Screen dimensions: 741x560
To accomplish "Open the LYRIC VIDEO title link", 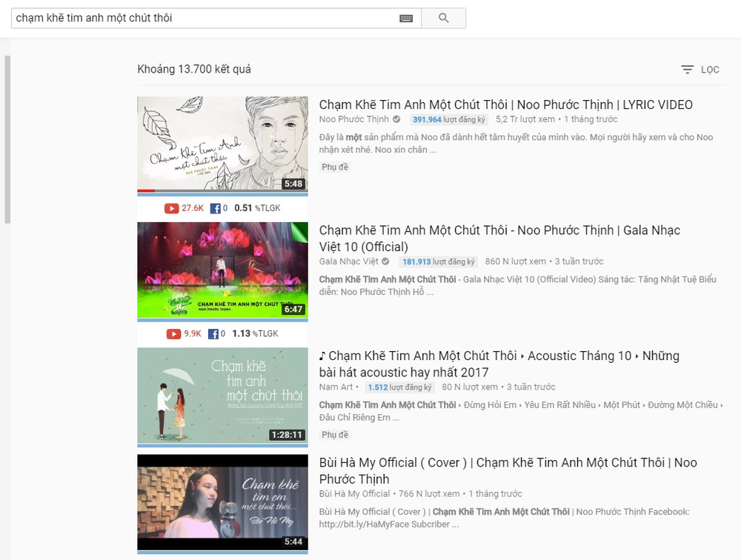I will point(505,105).
